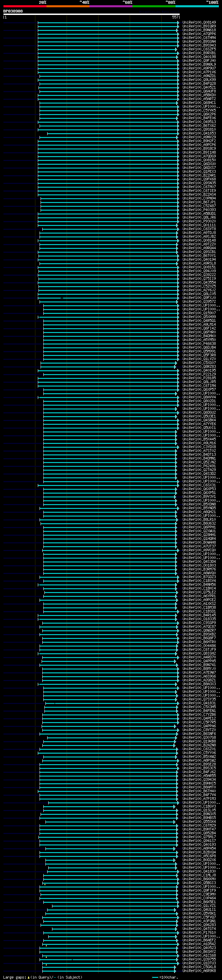Click the Large gaps legend text
This screenshot has height=980, width=222.
coord(43,977)
